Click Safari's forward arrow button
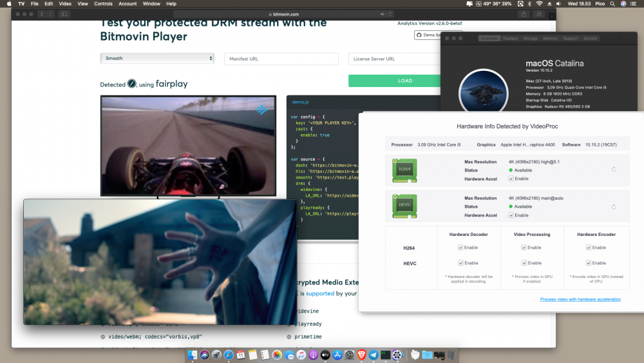The height and width of the screenshot is (363, 644). coord(50,14)
